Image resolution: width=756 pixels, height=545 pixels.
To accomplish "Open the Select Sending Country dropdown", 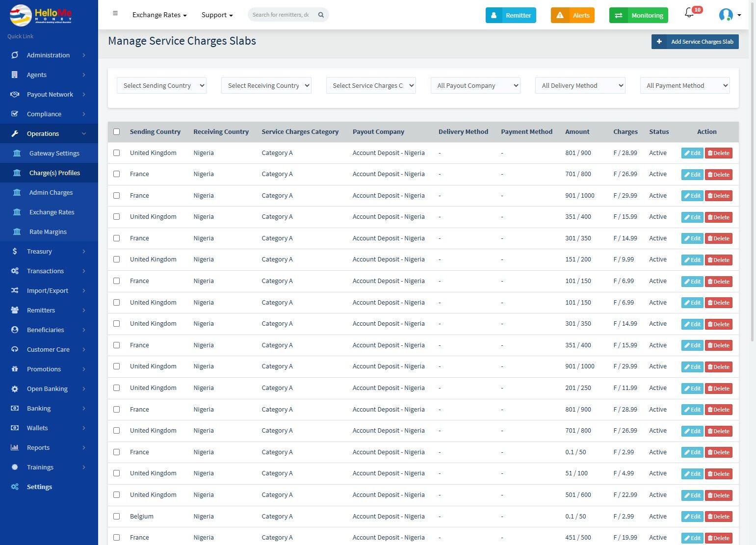I will 161,85.
